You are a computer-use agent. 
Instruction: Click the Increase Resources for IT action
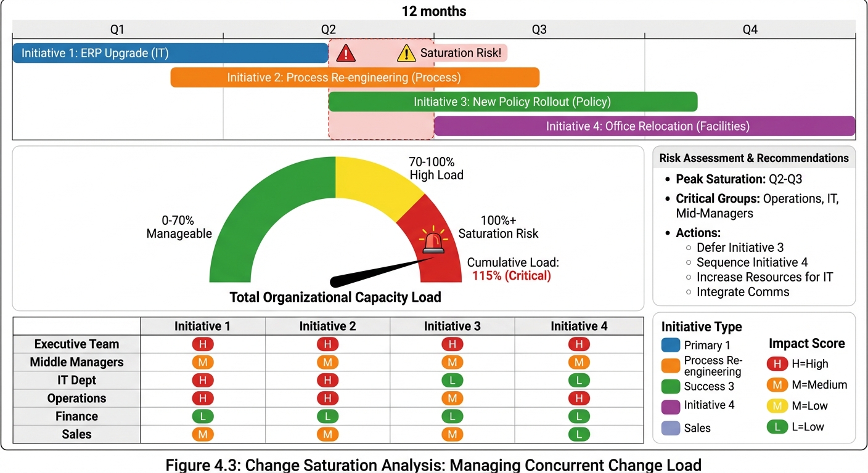(764, 277)
